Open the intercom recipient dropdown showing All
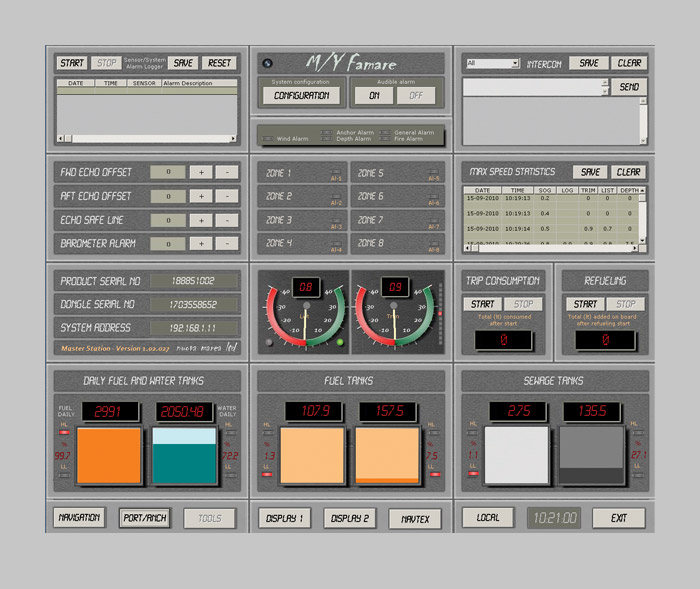The width and height of the screenshot is (700, 589). tap(493, 63)
